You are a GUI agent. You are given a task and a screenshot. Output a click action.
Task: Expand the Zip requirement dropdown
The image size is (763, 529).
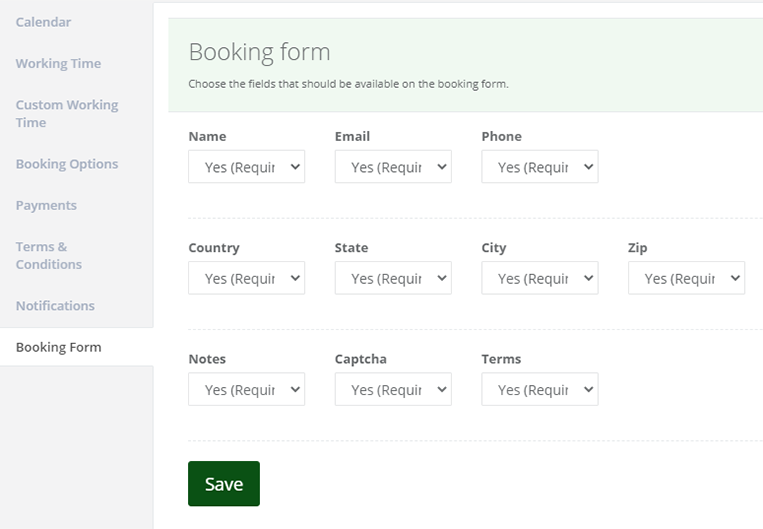tap(686, 278)
